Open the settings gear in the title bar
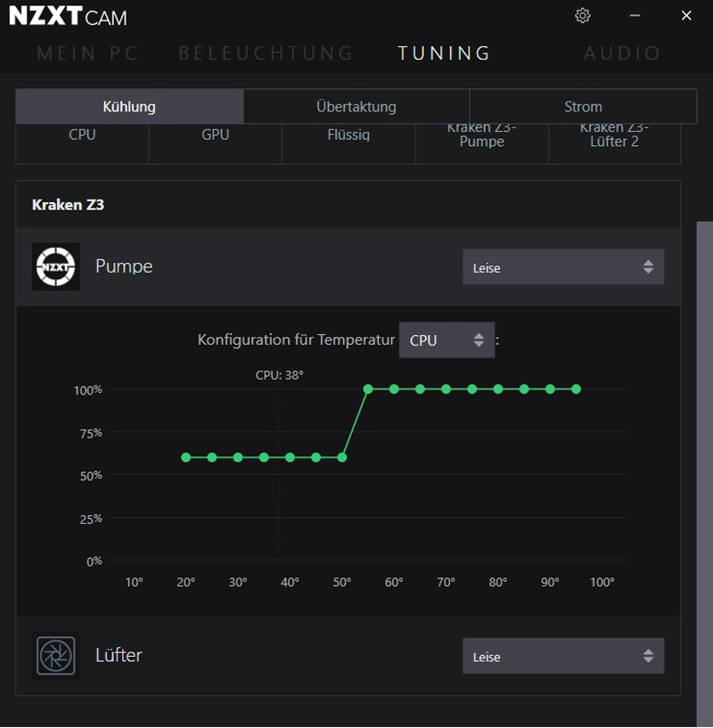Image resolution: width=713 pixels, height=728 pixels. (583, 16)
